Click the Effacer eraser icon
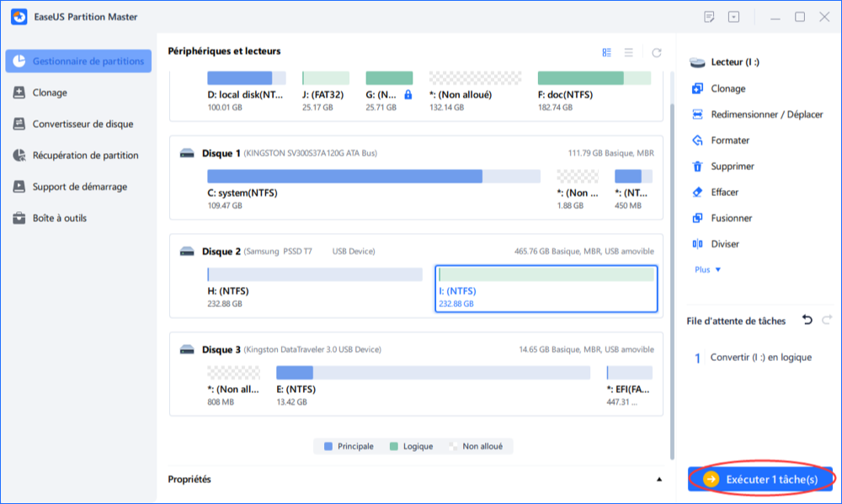842x504 pixels. click(696, 192)
